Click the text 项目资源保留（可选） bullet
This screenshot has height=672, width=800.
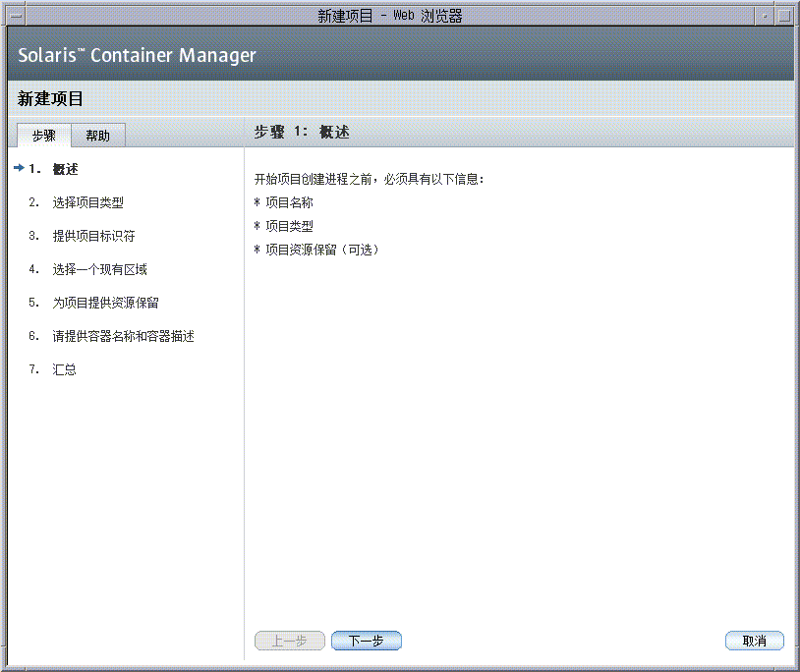click(x=322, y=250)
